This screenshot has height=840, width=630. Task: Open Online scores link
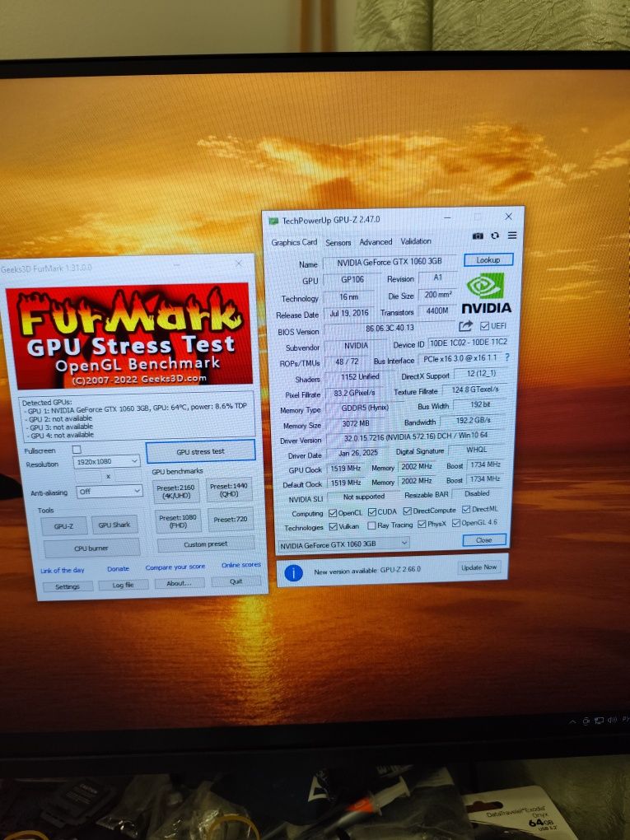pos(241,565)
